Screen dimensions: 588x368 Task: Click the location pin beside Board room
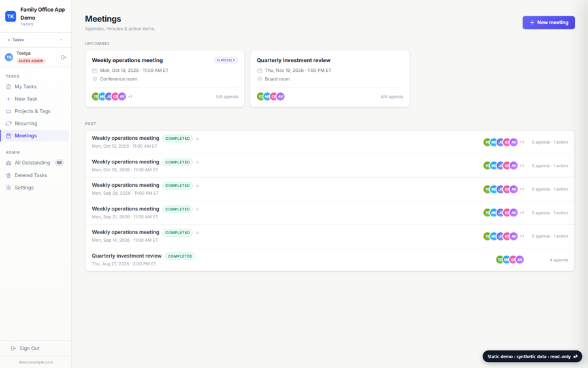(x=259, y=79)
